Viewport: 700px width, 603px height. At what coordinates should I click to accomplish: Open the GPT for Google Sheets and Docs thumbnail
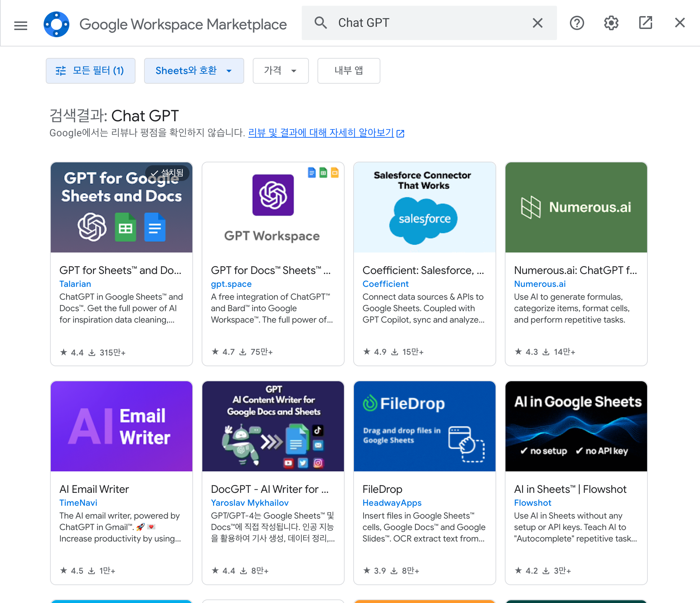(122, 207)
